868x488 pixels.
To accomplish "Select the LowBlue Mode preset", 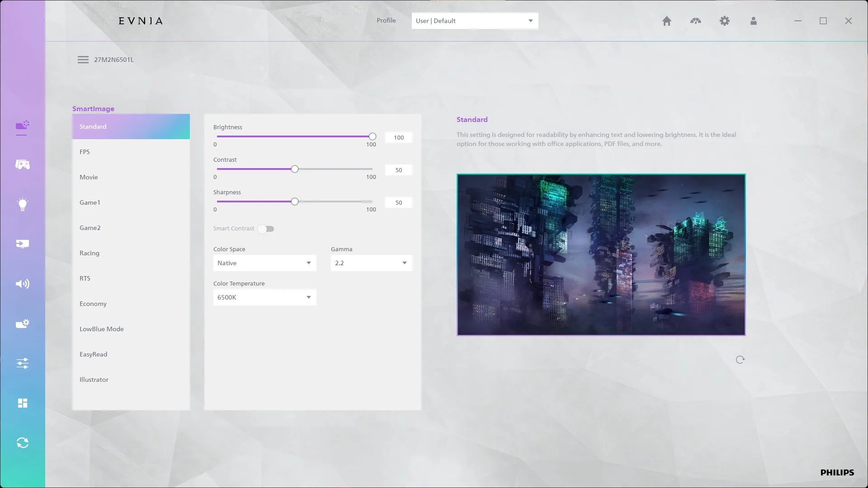I will (102, 329).
